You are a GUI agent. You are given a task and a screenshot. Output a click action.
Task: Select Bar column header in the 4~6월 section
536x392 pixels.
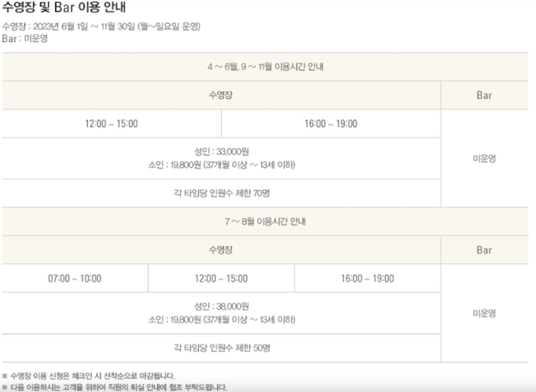click(484, 96)
